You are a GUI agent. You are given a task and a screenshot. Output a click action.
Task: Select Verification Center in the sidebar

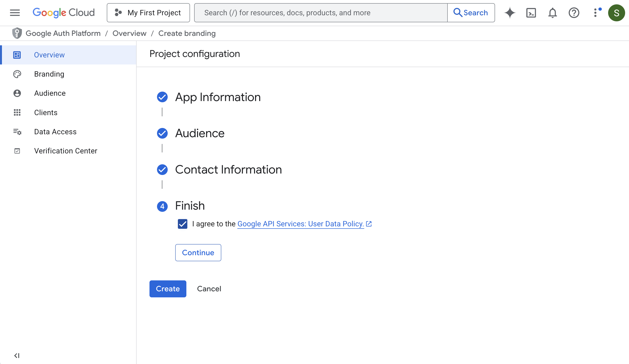[x=65, y=151]
